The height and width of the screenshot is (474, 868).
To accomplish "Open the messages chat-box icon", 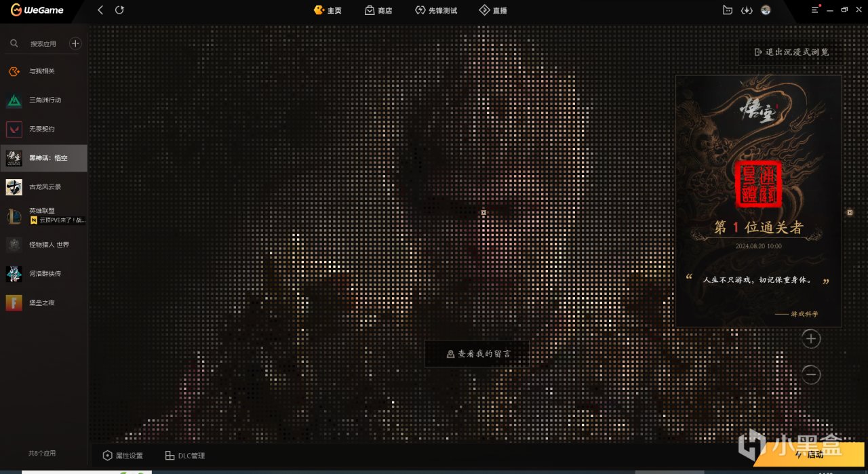I will 728,10.
